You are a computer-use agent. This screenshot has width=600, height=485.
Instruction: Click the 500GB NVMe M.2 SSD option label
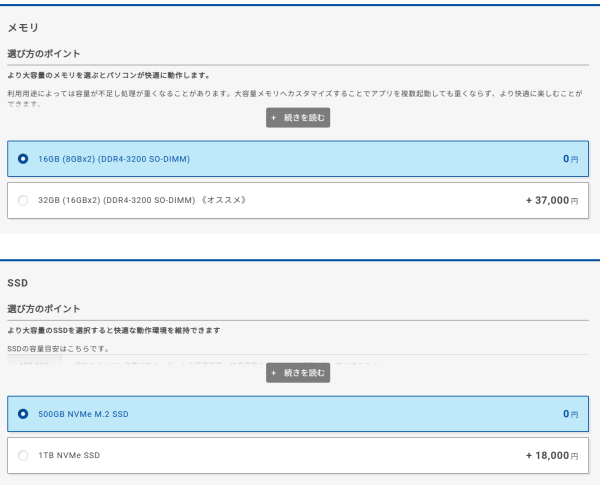point(83,414)
